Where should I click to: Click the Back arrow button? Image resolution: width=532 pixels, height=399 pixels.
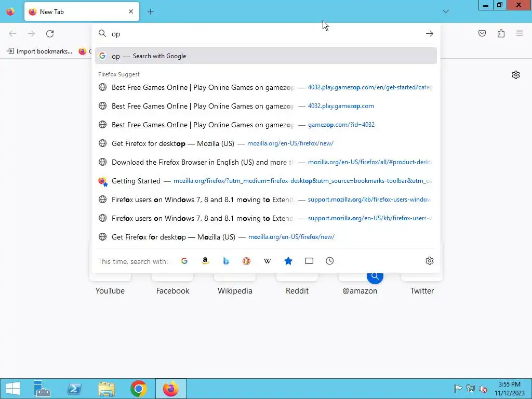(12, 34)
